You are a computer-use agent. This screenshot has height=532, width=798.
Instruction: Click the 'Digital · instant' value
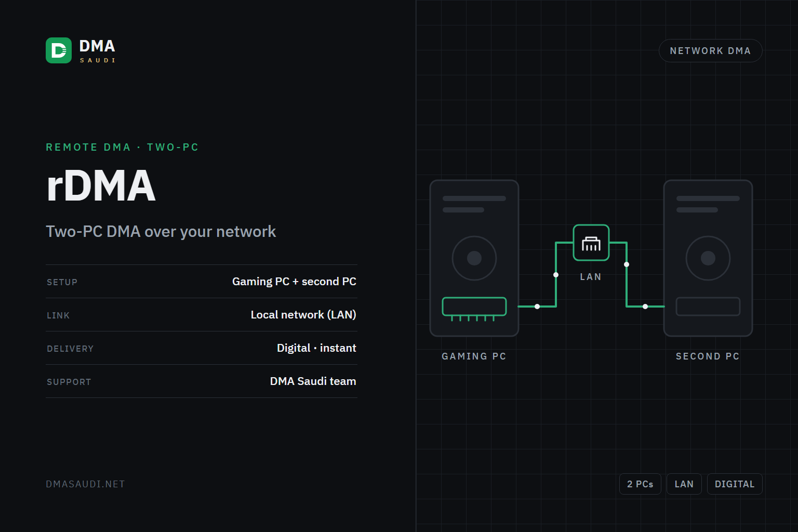point(316,348)
